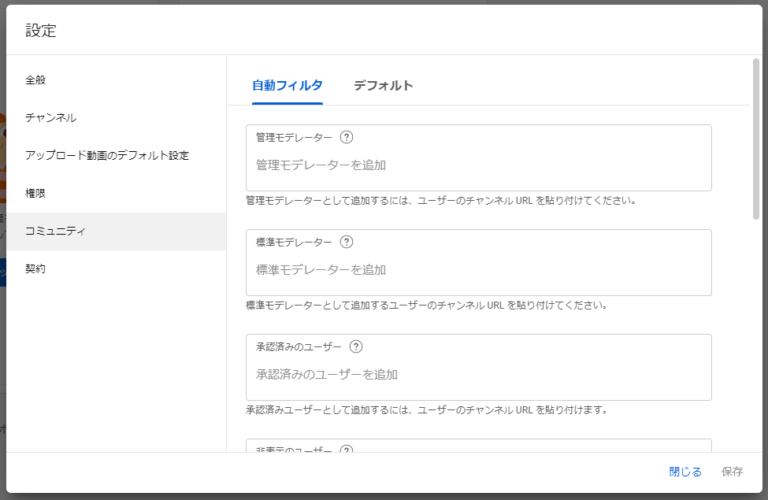This screenshot has height=500, width=768.
Task: Click help icon beside 承認済みのユーザー label
Action: 356,347
